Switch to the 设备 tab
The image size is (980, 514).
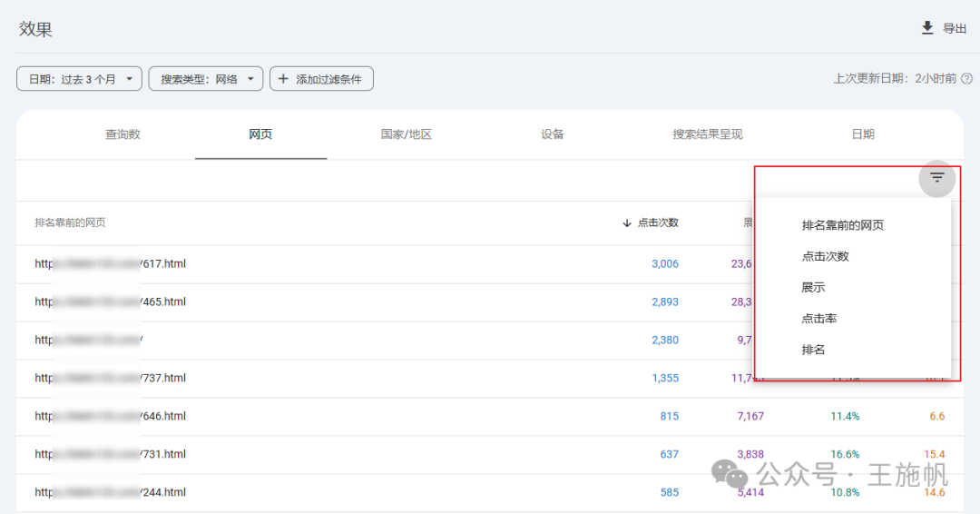(553, 134)
